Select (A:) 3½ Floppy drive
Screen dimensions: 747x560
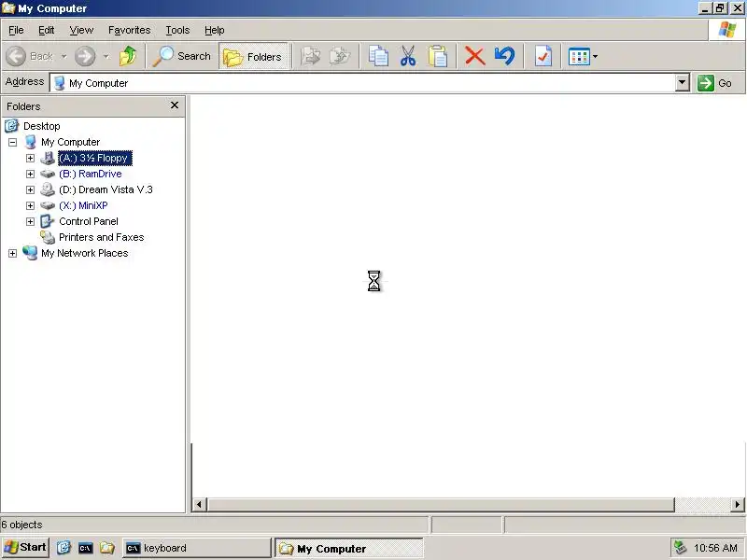[95, 158]
